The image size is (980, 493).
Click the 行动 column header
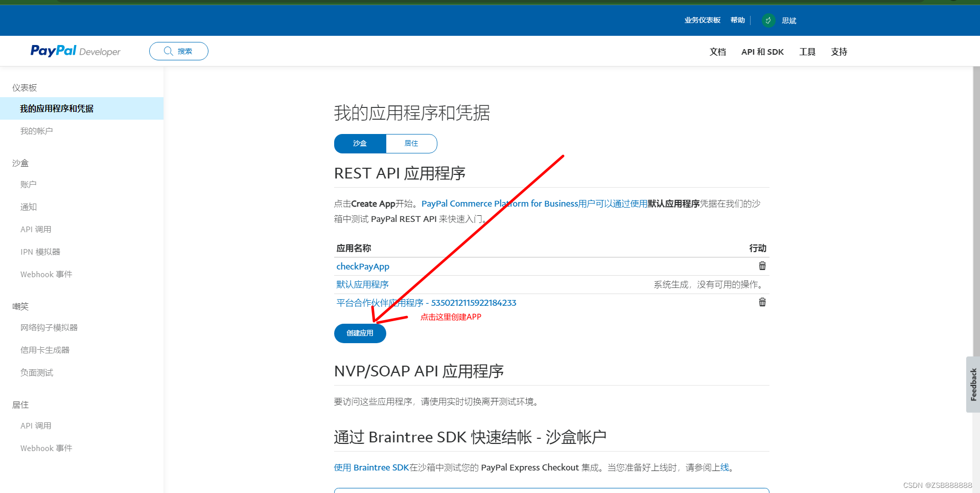pyautogui.click(x=758, y=248)
